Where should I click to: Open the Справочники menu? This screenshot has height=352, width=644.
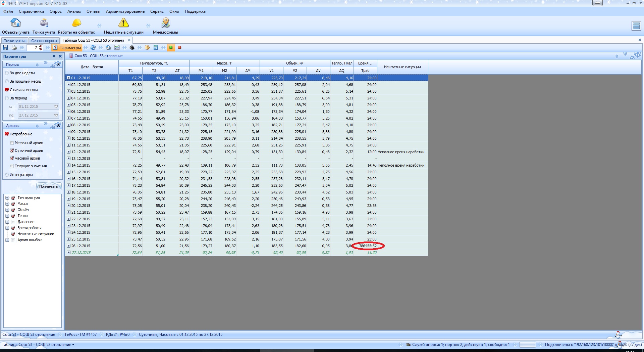point(31,11)
